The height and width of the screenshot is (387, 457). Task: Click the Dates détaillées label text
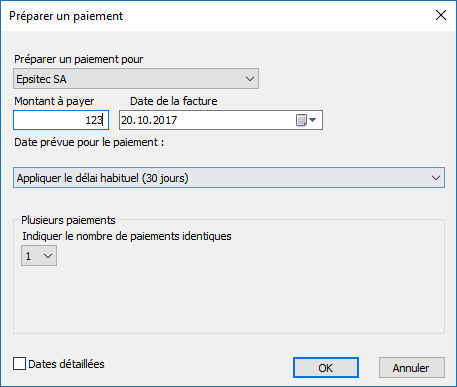click(x=66, y=364)
